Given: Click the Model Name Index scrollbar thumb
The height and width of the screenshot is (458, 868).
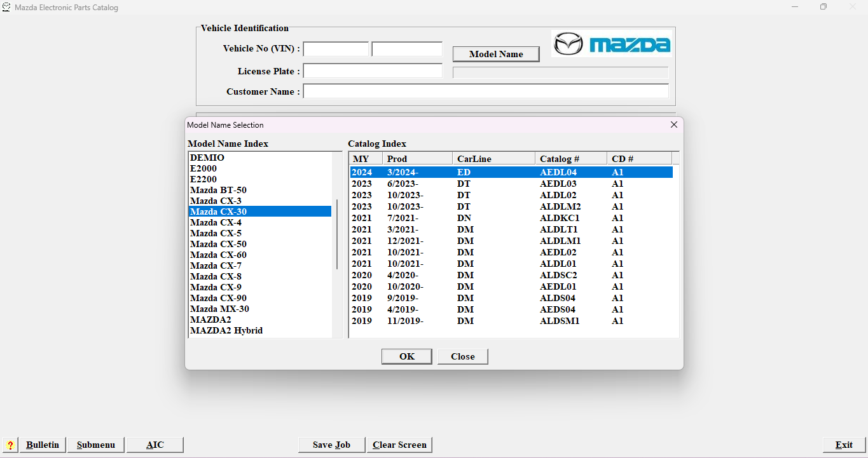Looking at the screenshot, I should pyautogui.click(x=337, y=234).
